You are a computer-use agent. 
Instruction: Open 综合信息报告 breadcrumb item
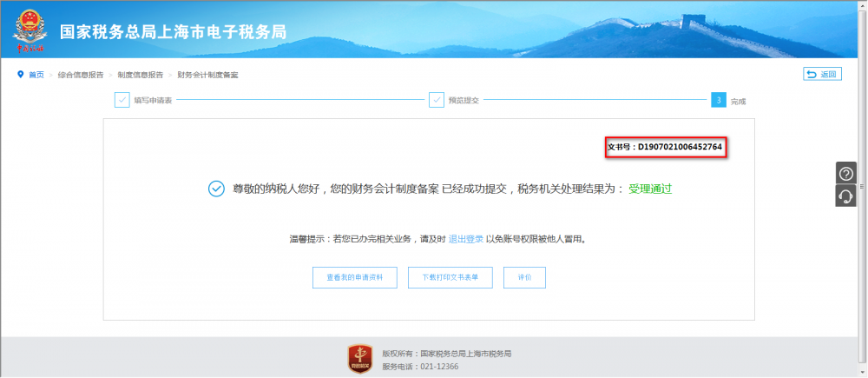click(x=81, y=75)
